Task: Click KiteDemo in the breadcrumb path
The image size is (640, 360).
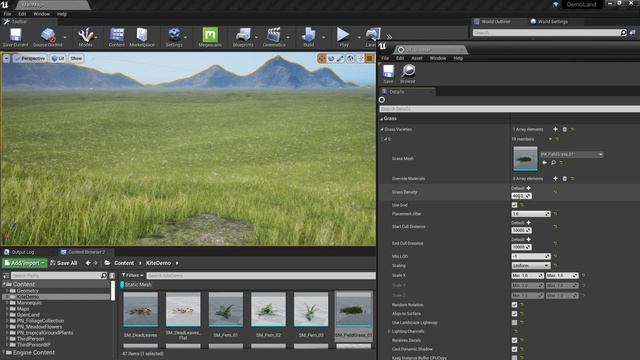Action: (158, 263)
